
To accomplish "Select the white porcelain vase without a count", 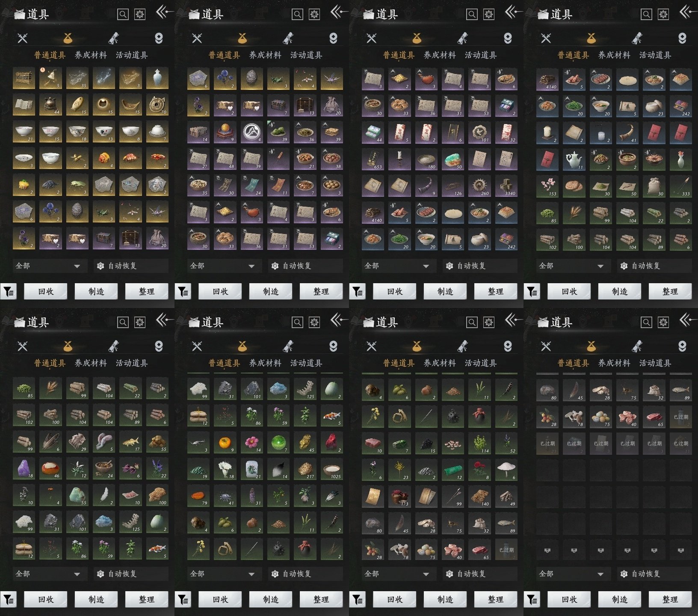I will tap(157, 78).
